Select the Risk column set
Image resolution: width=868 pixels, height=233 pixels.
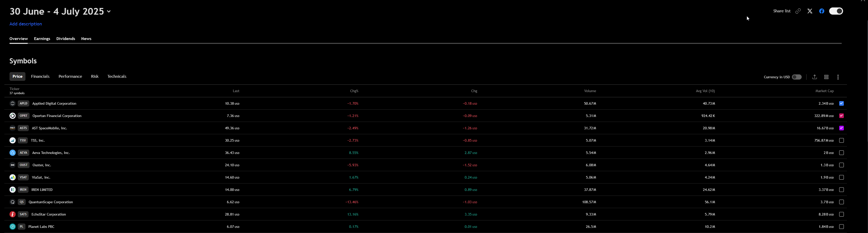(x=95, y=76)
